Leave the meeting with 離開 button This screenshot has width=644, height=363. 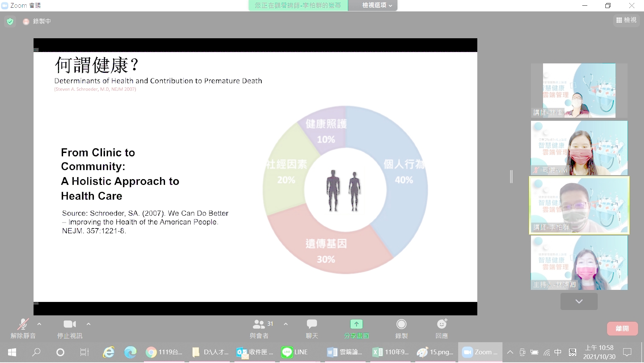pos(622,328)
